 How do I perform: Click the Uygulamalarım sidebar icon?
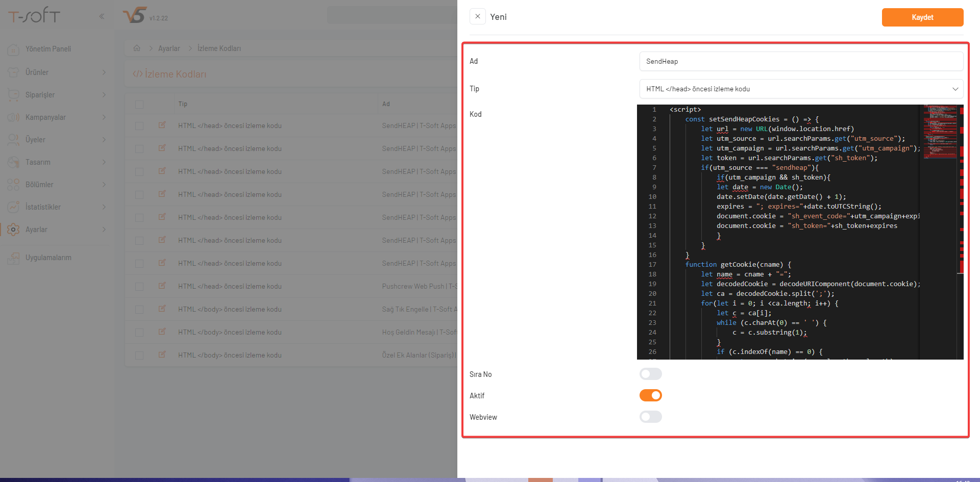(13, 258)
